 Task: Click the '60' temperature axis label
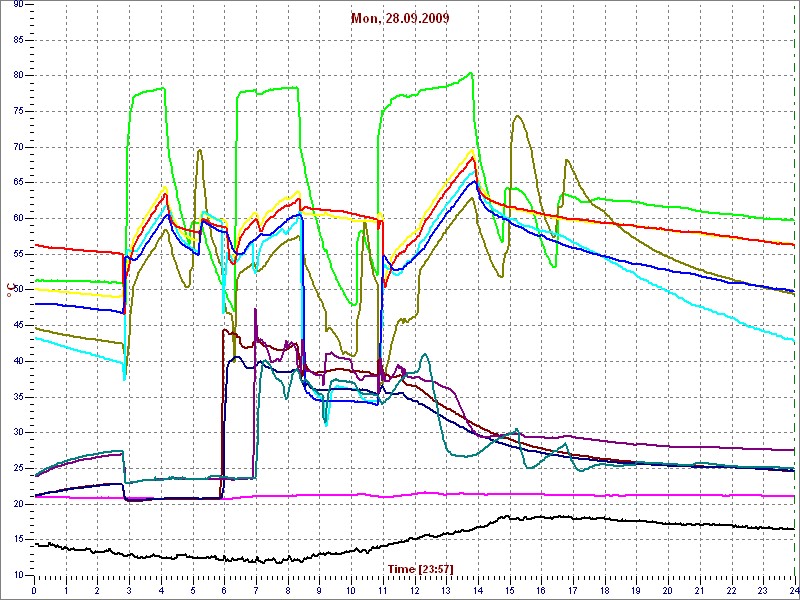(17, 218)
